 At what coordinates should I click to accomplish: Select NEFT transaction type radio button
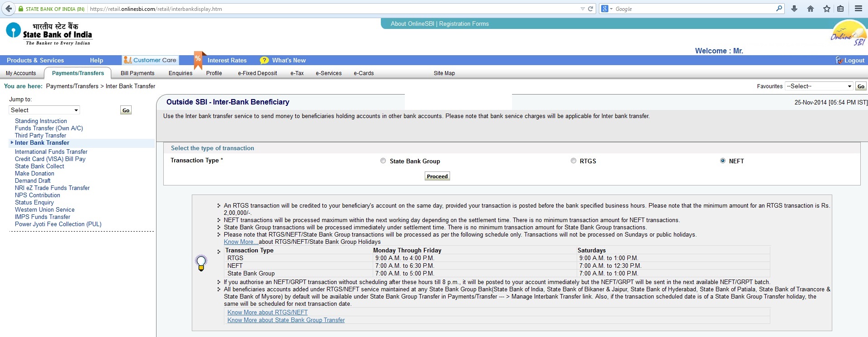click(723, 161)
